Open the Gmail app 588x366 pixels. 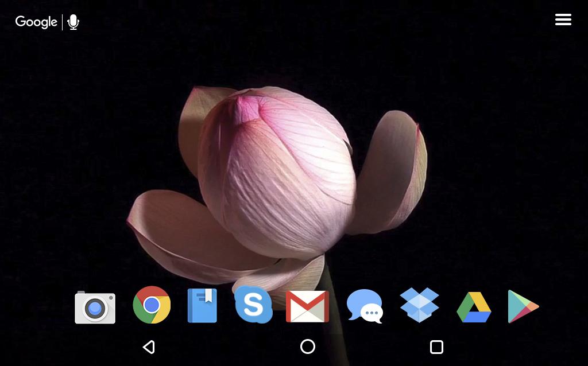tap(308, 306)
